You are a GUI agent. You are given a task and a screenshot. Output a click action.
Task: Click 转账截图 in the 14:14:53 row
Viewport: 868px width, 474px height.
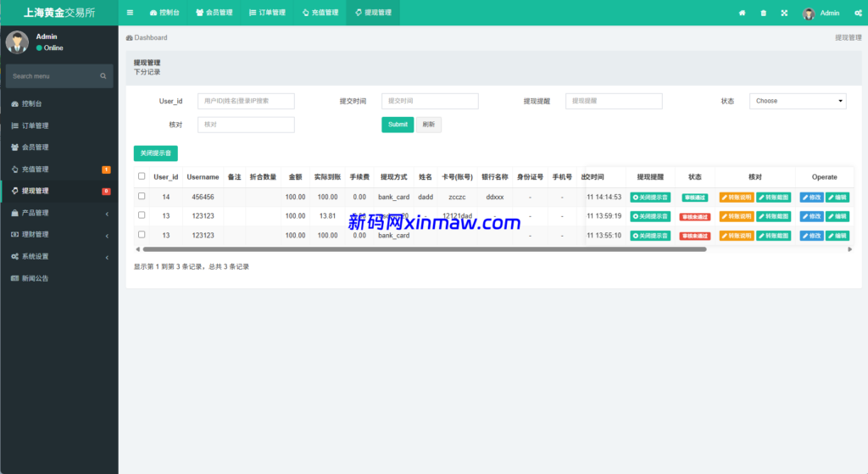[773, 198]
